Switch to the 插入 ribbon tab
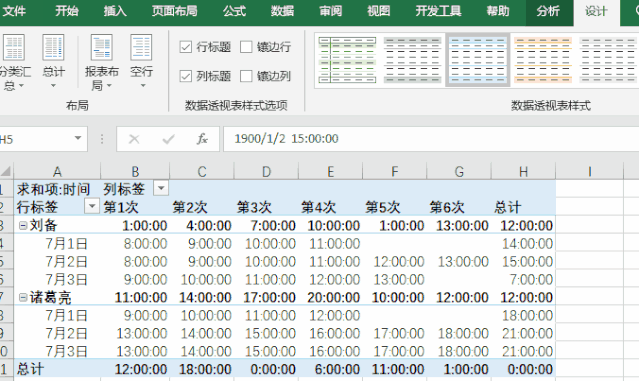639x381 pixels. (115, 11)
